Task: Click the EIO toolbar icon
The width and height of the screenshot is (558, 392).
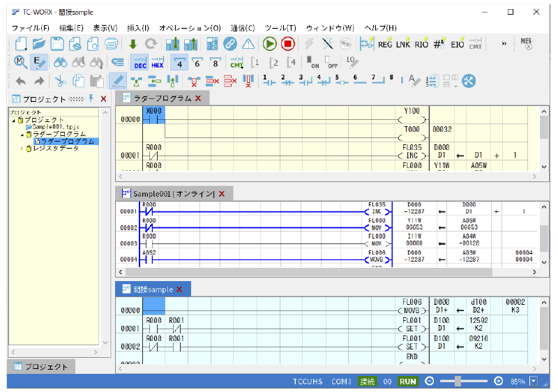Action: (x=458, y=44)
